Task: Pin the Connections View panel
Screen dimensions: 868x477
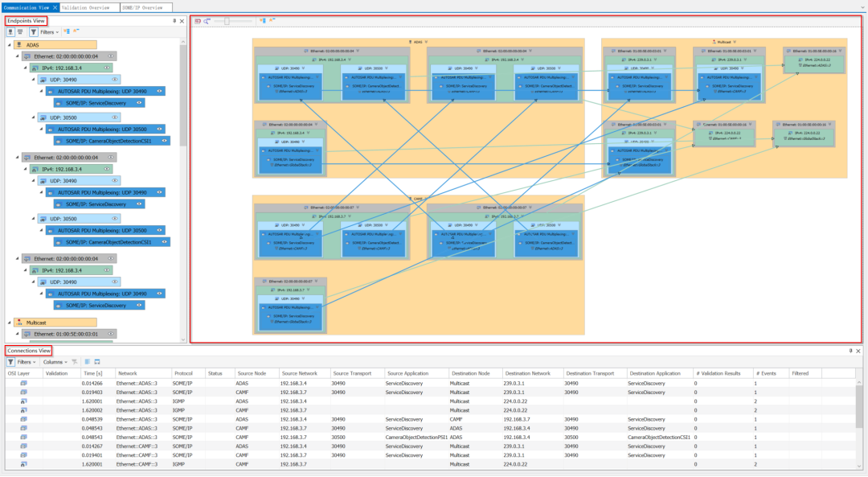Action: pos(850,351)
